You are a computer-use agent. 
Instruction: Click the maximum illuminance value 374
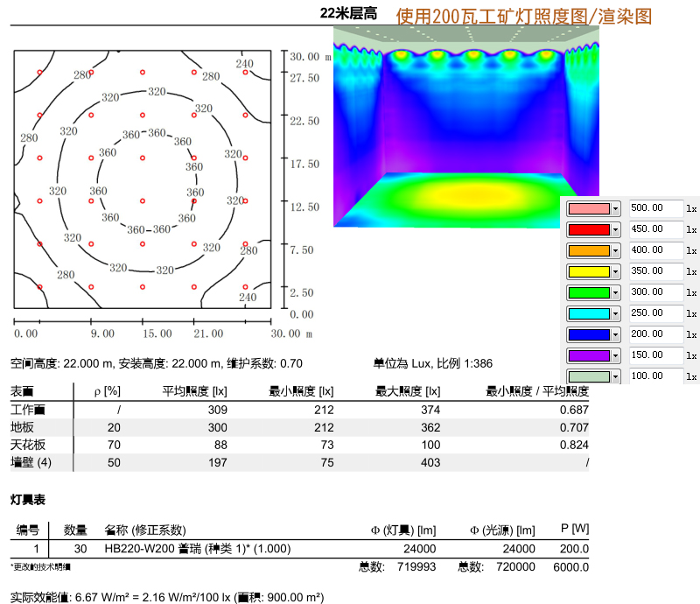[x=430, y=411]
